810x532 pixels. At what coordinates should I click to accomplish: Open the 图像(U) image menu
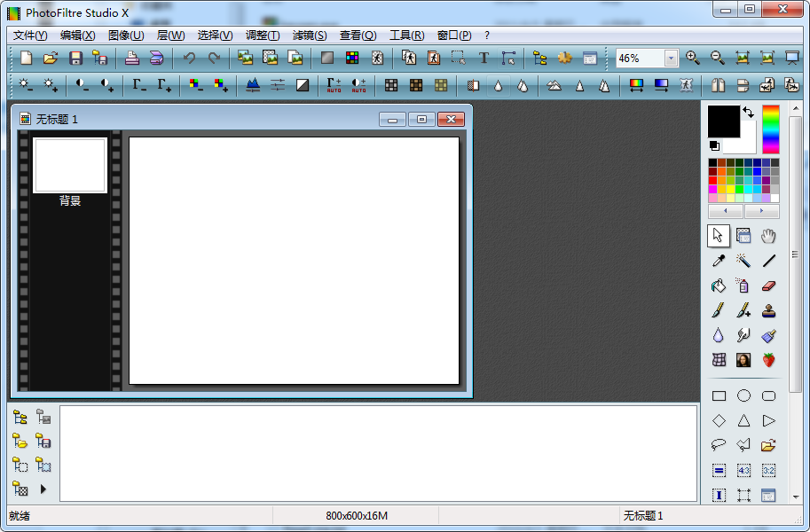(125, 35)
